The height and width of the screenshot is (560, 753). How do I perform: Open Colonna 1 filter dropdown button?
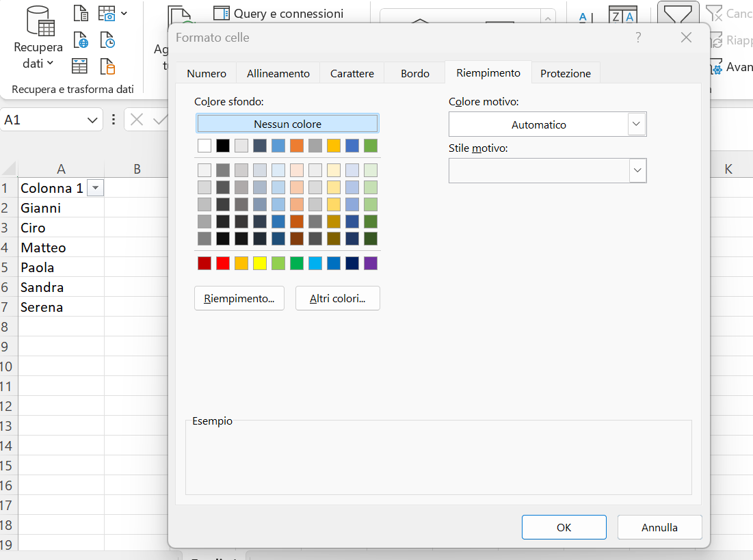pyautogui.click(x=96, y=188)
